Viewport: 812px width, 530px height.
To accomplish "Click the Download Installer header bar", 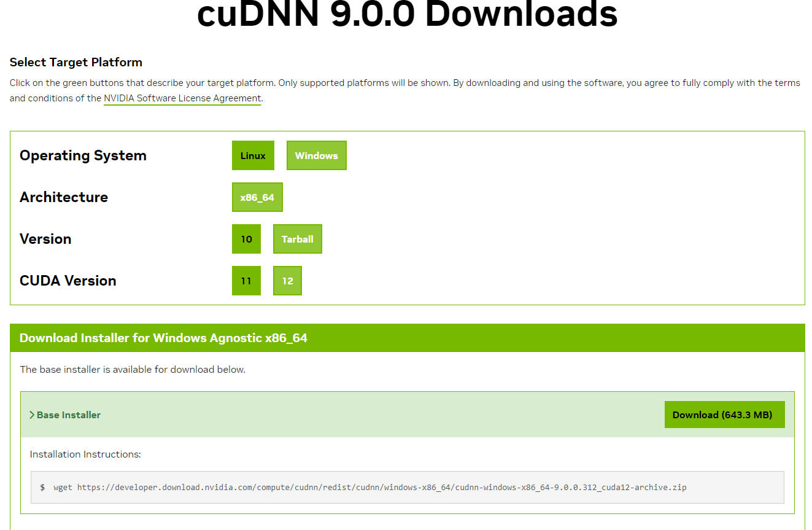I will pos(164,338).
